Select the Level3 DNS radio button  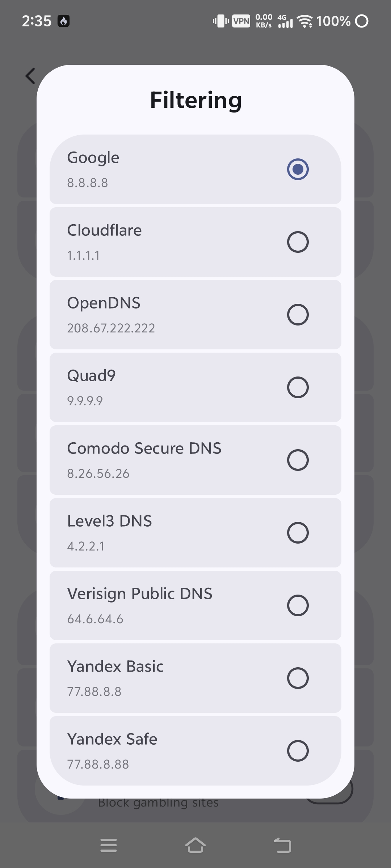(298, 533)
